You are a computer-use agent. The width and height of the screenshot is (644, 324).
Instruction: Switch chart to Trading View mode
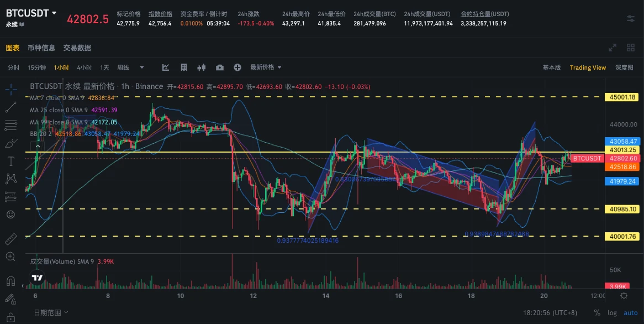click(588, 67)
